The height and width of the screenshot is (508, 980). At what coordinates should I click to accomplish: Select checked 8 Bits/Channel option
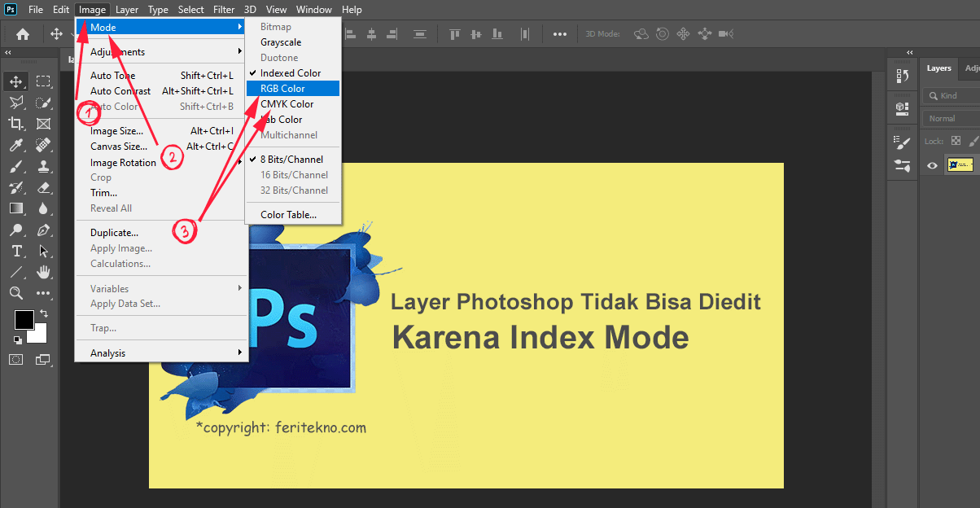tap(291, 160)
